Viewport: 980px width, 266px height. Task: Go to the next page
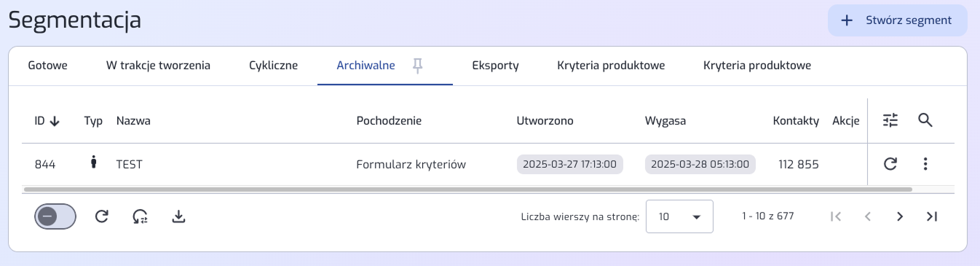[900, 216]
